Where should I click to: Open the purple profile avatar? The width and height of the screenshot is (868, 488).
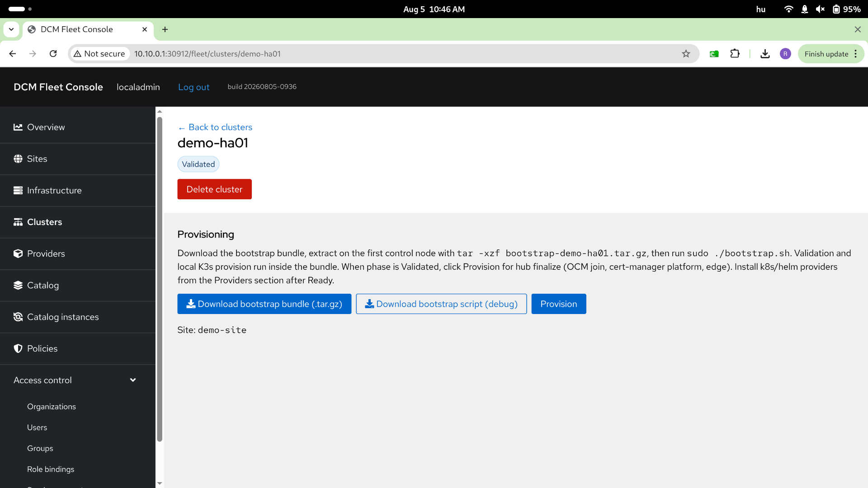point(785,54)
